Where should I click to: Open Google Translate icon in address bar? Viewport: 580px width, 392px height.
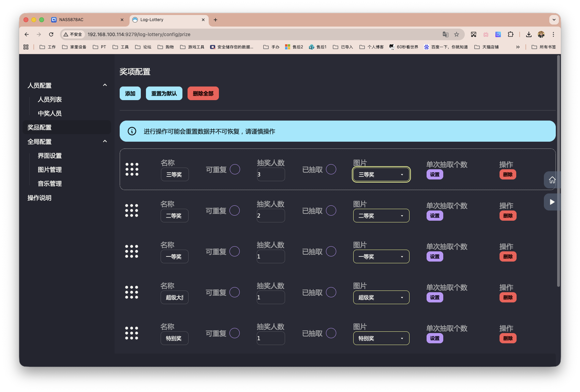tap(445, 34)
